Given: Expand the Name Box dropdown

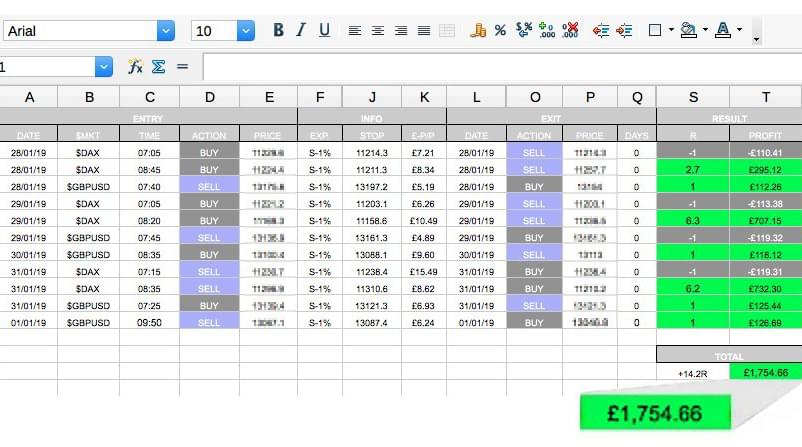Looking at the screenshot, I should [104, 67].
